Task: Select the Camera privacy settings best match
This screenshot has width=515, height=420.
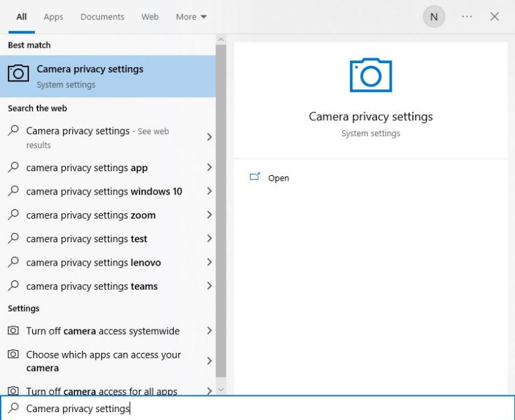Action: pos(108,76)
